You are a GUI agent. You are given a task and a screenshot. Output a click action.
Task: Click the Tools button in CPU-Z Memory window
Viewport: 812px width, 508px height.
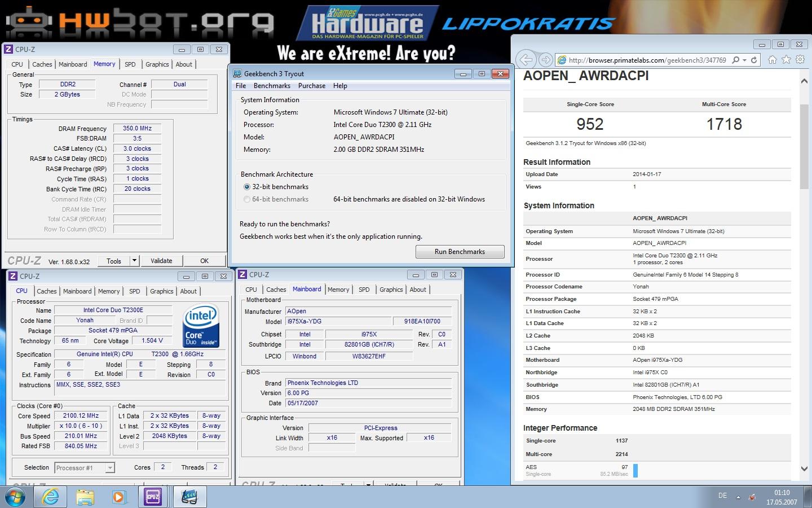114,261
